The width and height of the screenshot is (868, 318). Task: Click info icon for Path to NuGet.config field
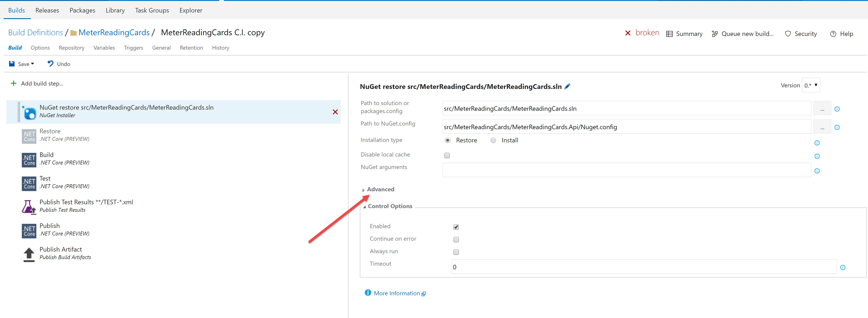837,127
